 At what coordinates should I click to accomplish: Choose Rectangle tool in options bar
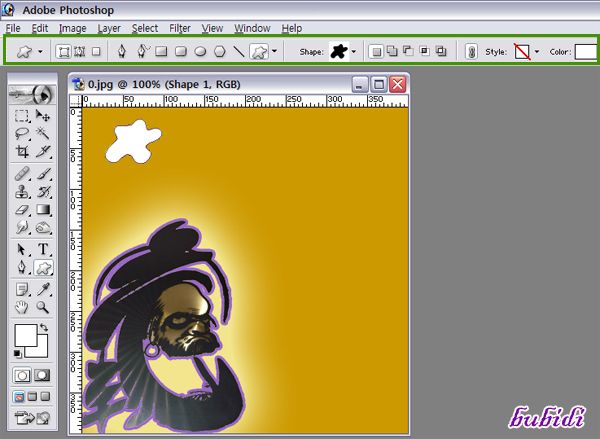(161, 51)
